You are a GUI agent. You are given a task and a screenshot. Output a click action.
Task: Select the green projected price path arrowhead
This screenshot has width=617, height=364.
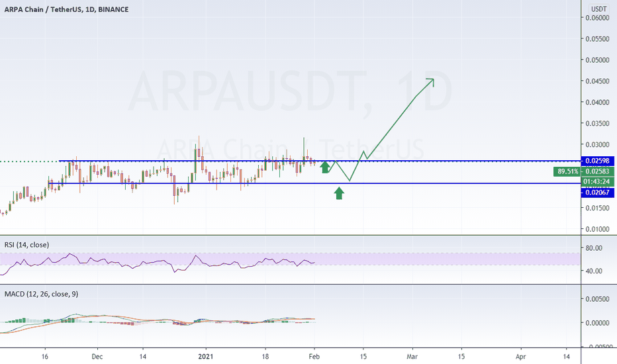pos(430,82)
